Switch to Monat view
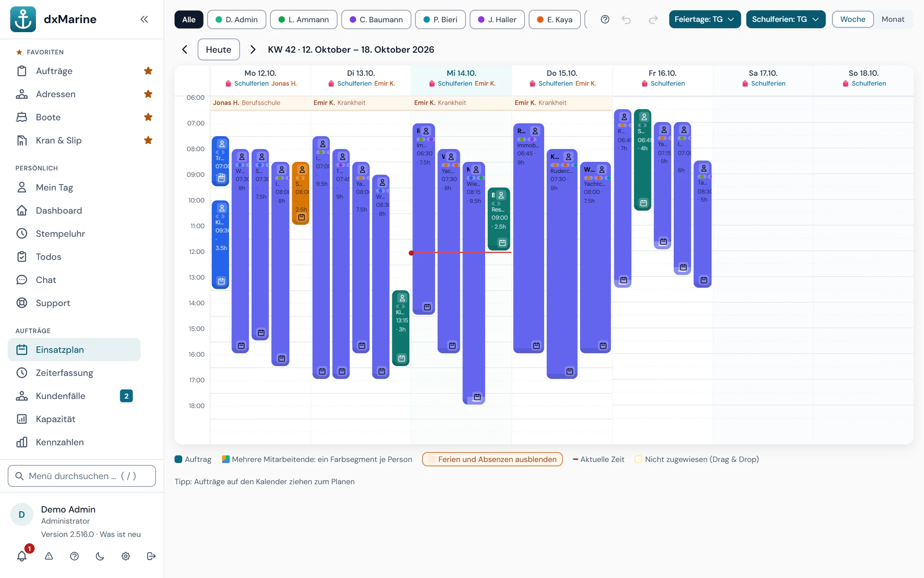This screenshot has height=578, width=924. pos(893,19)
